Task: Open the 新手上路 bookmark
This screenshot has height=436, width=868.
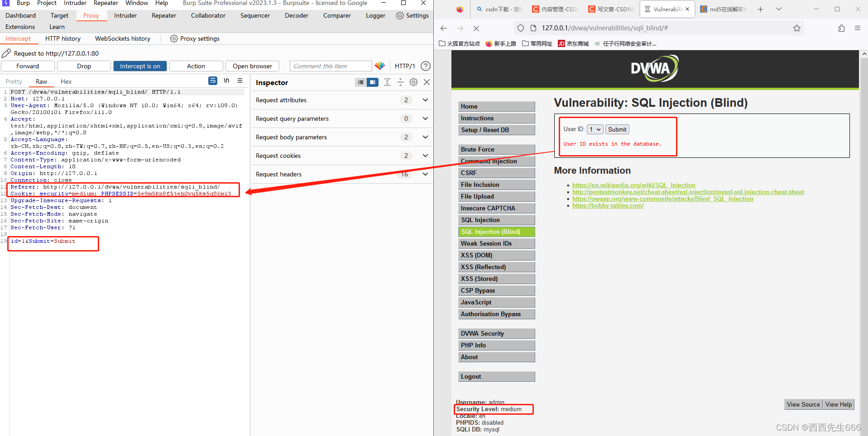Action: coord(501,43)
